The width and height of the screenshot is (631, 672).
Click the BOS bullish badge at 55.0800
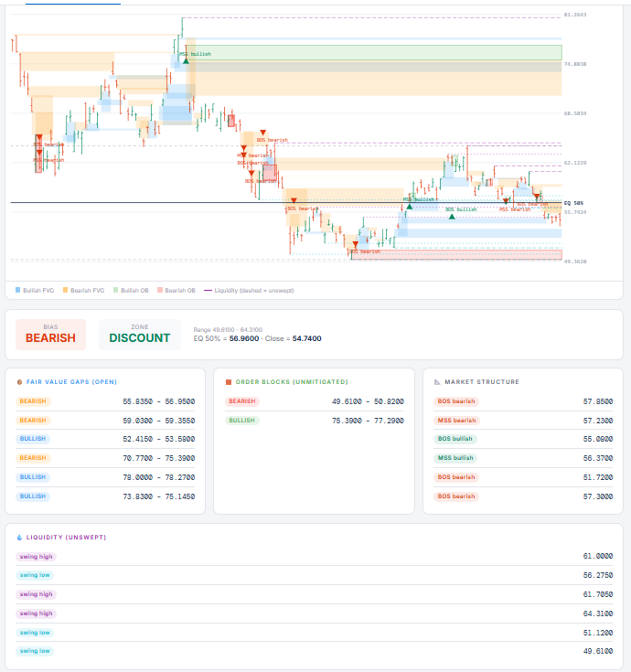[x=455, y=439]
